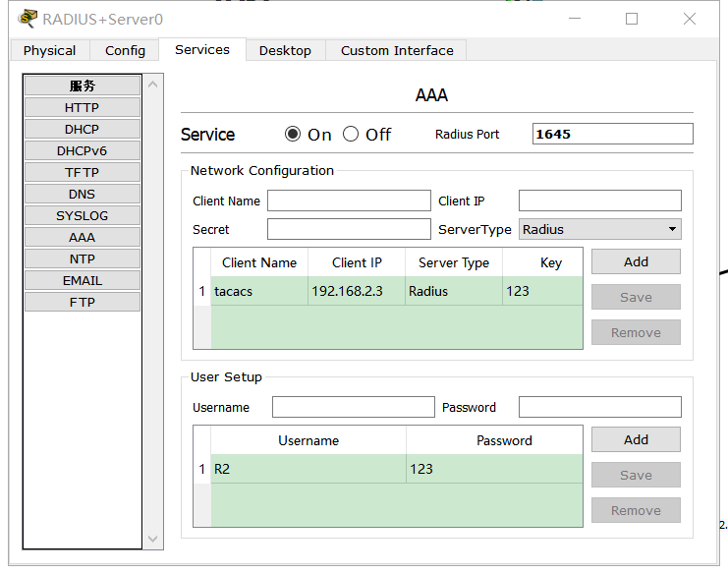Click the Packet Tracer title bar icon
This screenshot has height=574, width=728.
pyautogui.click(x=28, y=19)
